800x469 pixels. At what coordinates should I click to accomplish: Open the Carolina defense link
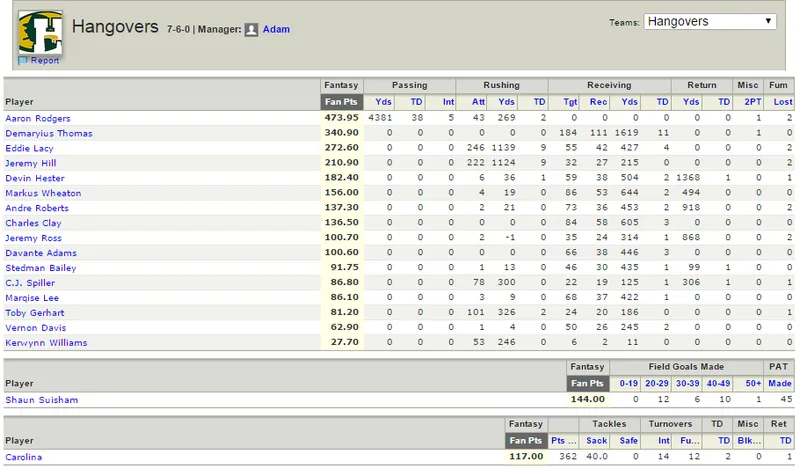tap(23, 457)
